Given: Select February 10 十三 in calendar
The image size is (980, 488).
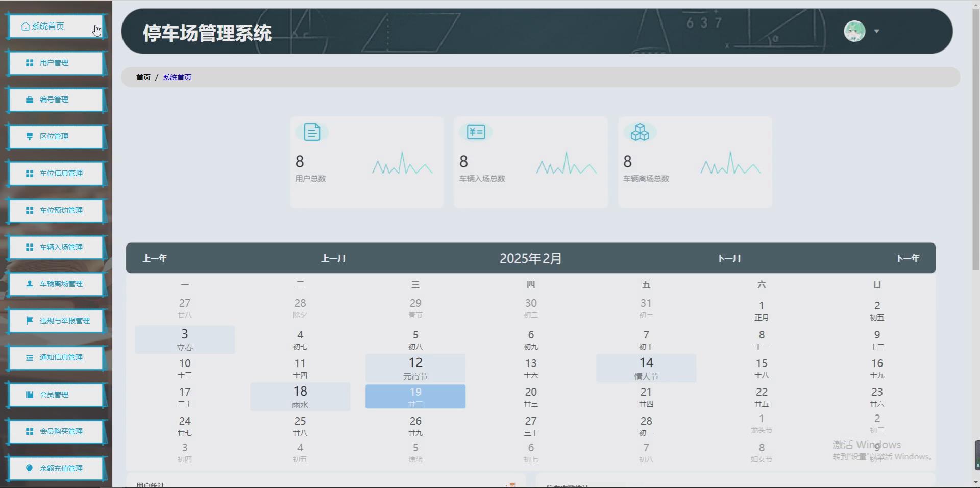Looking at the screenshot, I should [x=185, y=368].
